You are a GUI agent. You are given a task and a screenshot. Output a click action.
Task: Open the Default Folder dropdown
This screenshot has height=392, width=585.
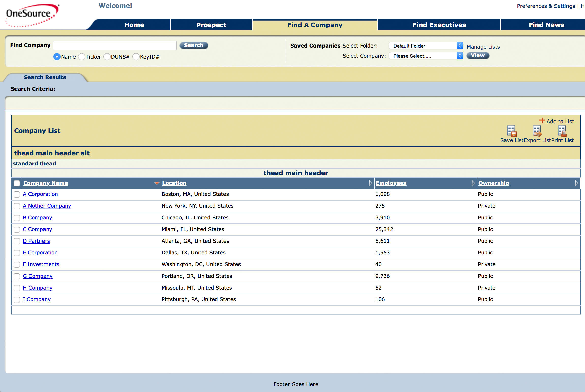pyautogui.click(x=426, y=46)
